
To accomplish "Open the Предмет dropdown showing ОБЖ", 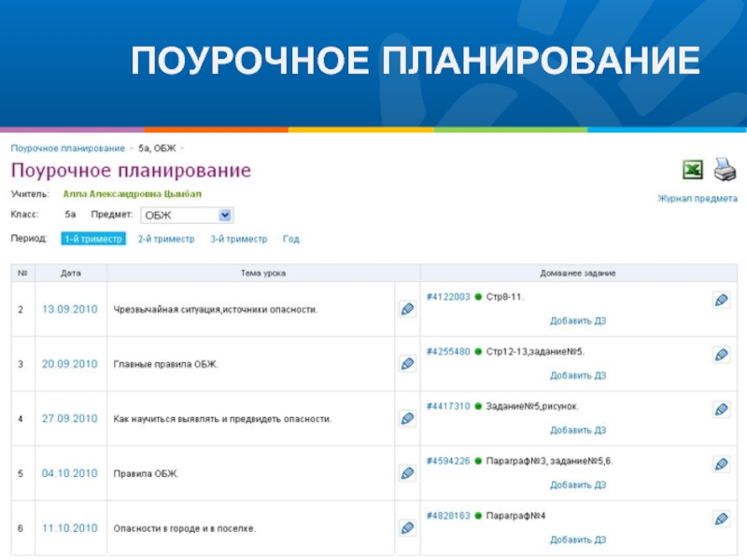I will click(186, 216).
